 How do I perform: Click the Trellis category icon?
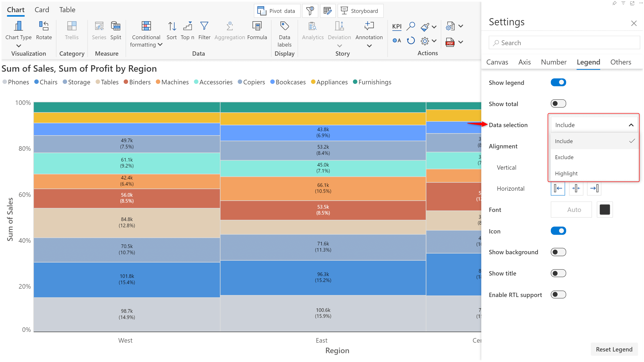point(72,26)
